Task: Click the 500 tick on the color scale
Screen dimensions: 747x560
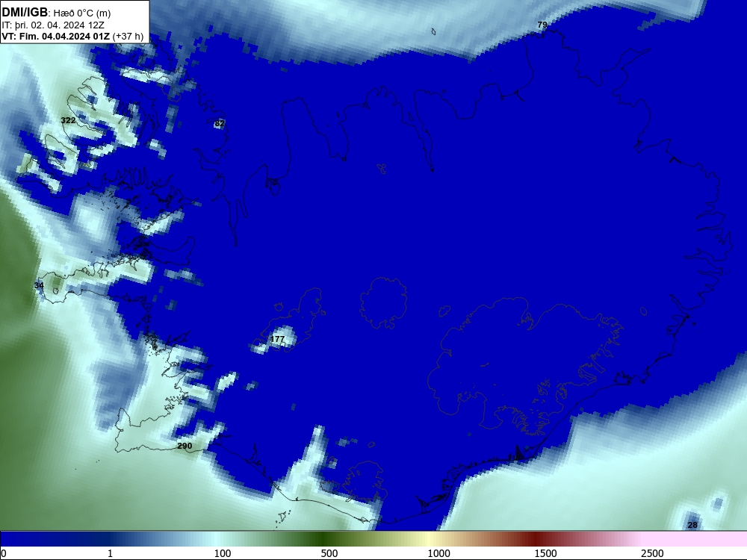Action: pos(329,553)
